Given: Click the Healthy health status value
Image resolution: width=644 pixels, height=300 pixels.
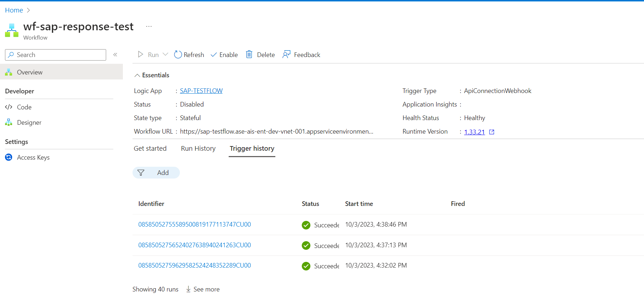Looking at the screenshot, I should 474,118.
